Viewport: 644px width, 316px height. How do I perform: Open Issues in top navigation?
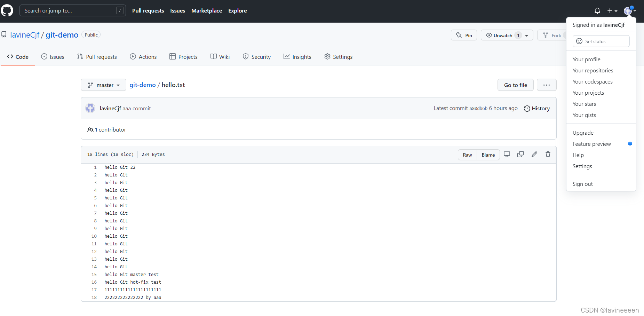pyautogui.click(x=177, y=11)
